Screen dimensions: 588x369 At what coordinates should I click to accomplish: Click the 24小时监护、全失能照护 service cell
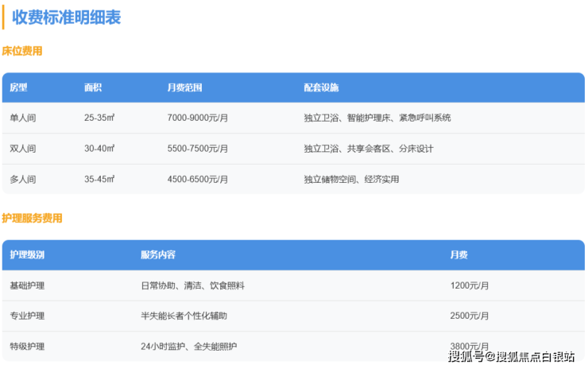click(188, 347)
